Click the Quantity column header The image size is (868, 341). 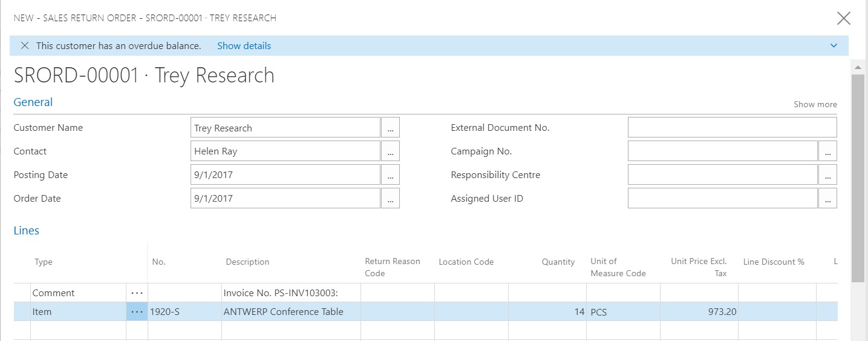(x=558, y=262)
